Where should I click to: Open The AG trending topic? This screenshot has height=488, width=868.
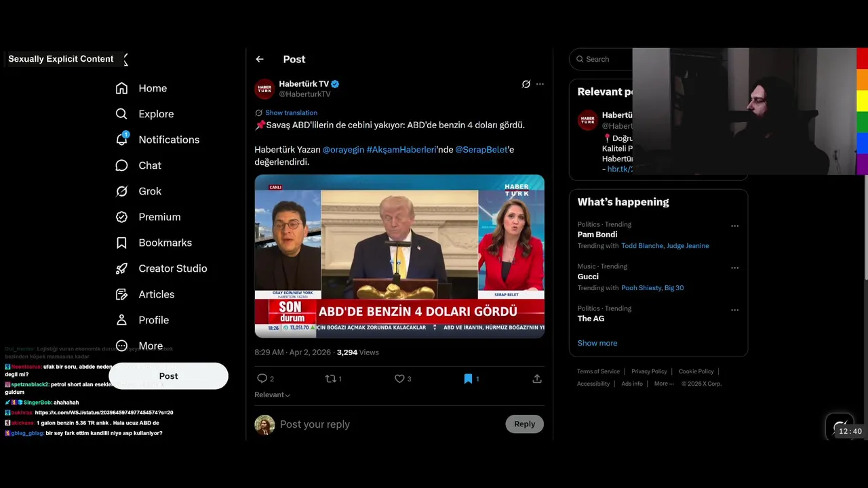[x=591, y=319]
